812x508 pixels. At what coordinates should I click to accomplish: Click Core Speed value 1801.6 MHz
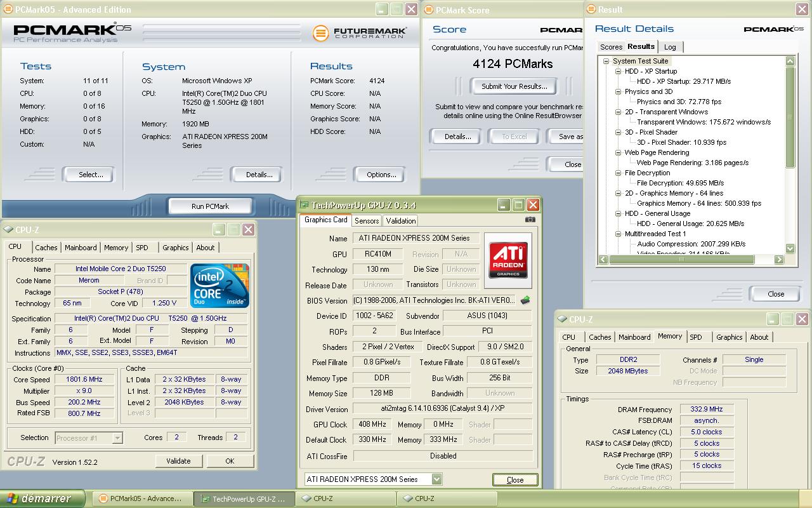[x=84, y=379]
